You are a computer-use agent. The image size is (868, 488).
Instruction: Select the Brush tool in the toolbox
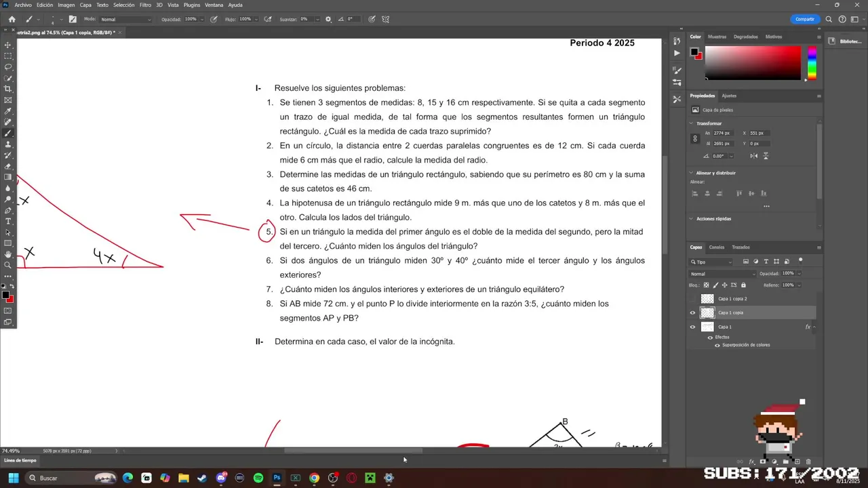point(8,134)
